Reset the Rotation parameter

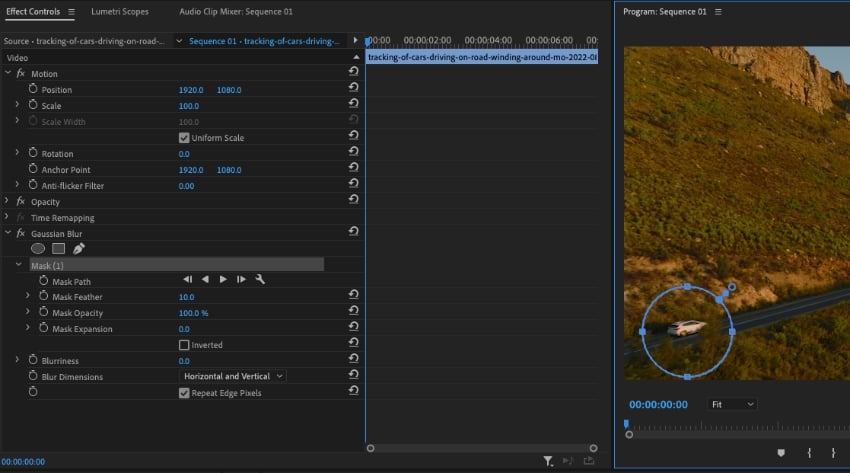(x=353, y=151)
